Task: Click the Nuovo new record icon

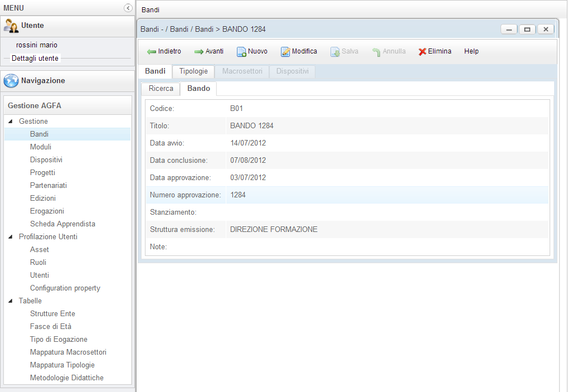Action: pos(242,52)
